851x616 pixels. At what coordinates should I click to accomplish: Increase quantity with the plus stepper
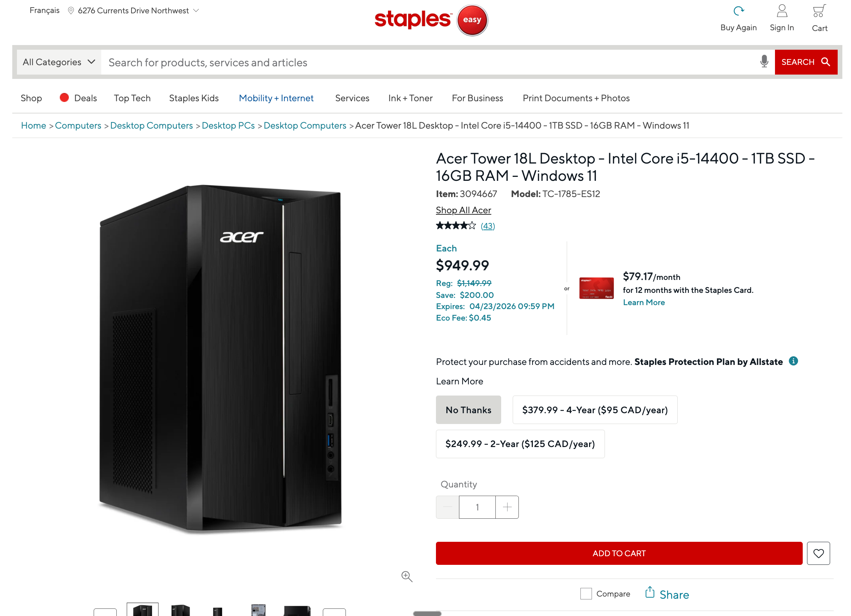507,507
